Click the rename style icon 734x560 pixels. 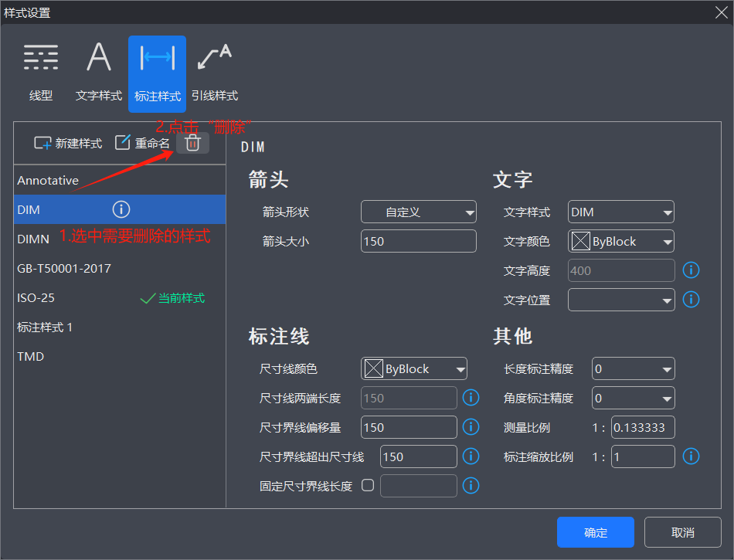point(123,143)
